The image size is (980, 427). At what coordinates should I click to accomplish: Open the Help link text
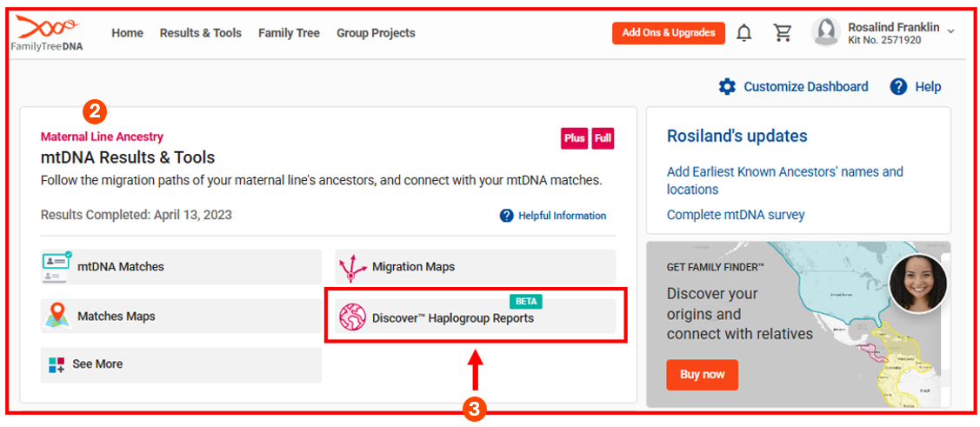928,87
